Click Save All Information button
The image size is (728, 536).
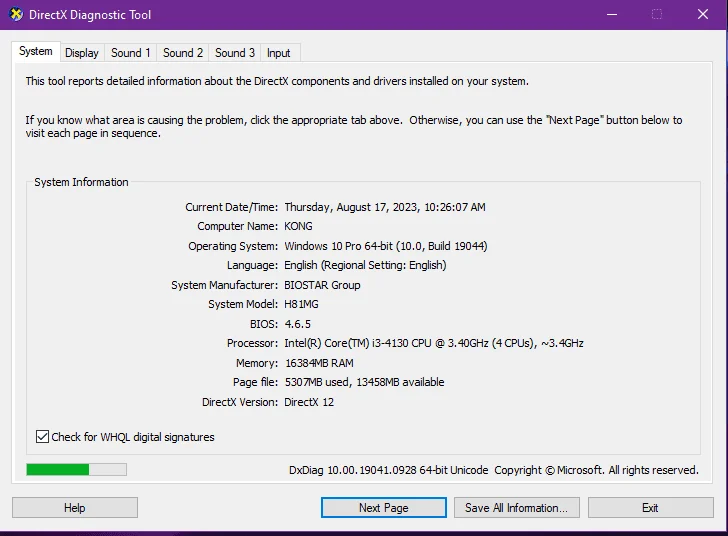516,508
